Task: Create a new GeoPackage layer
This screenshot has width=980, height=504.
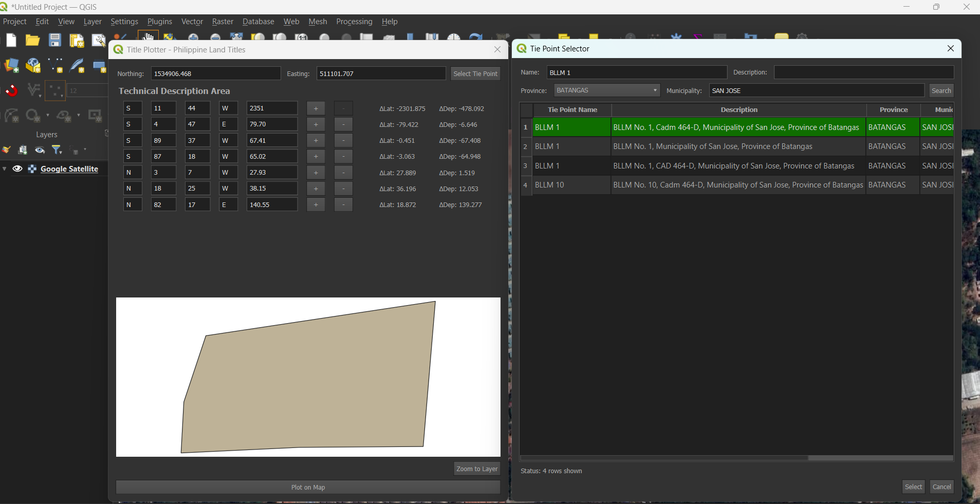Action: [x=33, y=66]
